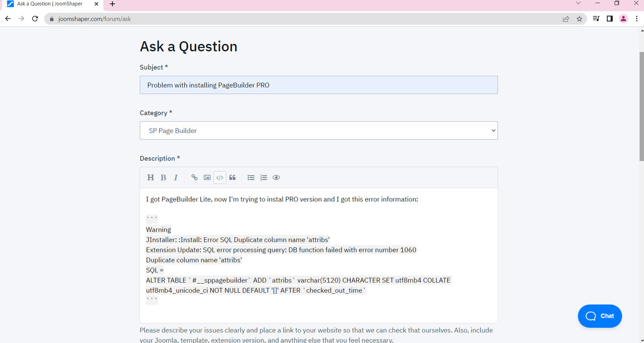This screenshot has height=343, width=644.
Task: Click the 'Warning' line in the description
Action: pyautogui.click(x=158, y=230)
